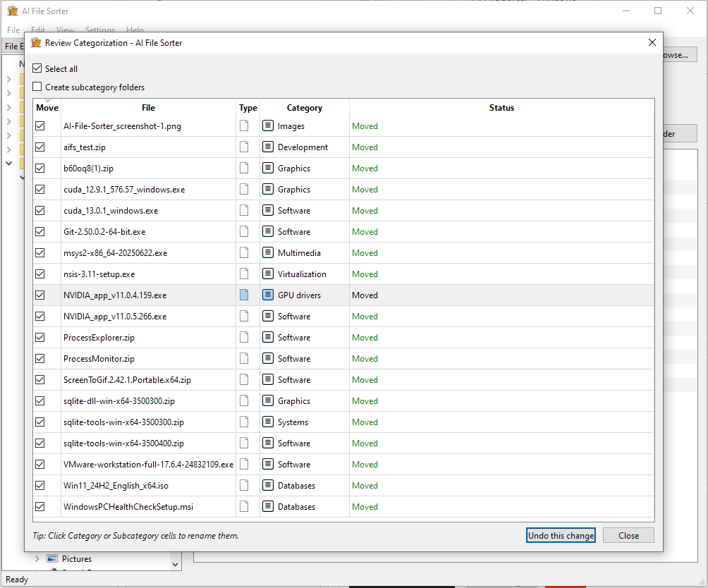This screenshot has width=708, height=588.
Task: Toggle Move checkbox for Win11_24H2_English_x64.iso
Action: (x=40, y=486)
